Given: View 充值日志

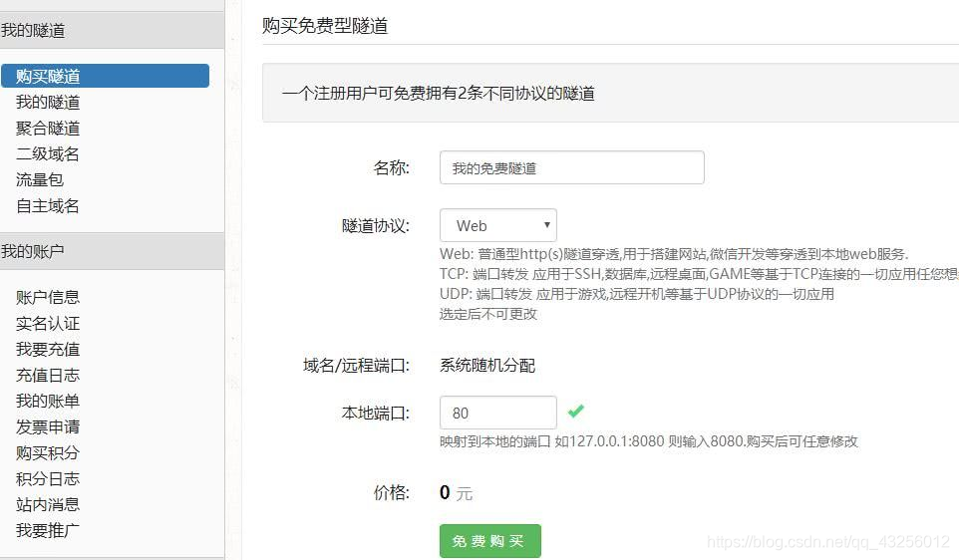Looking at the screenshot, I should coord(48,376).
